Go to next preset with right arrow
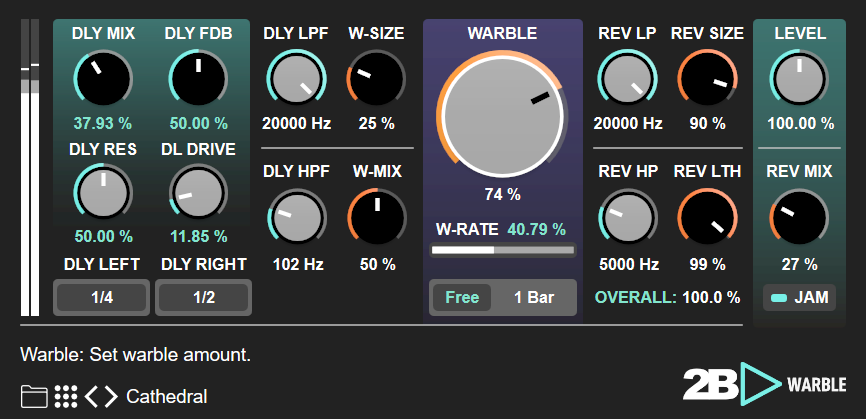This screenshot has width=866, height=419. pos(111,396)
